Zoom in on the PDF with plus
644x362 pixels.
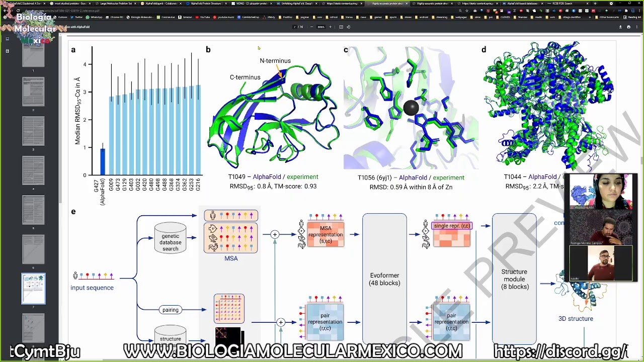pos(330,27)
